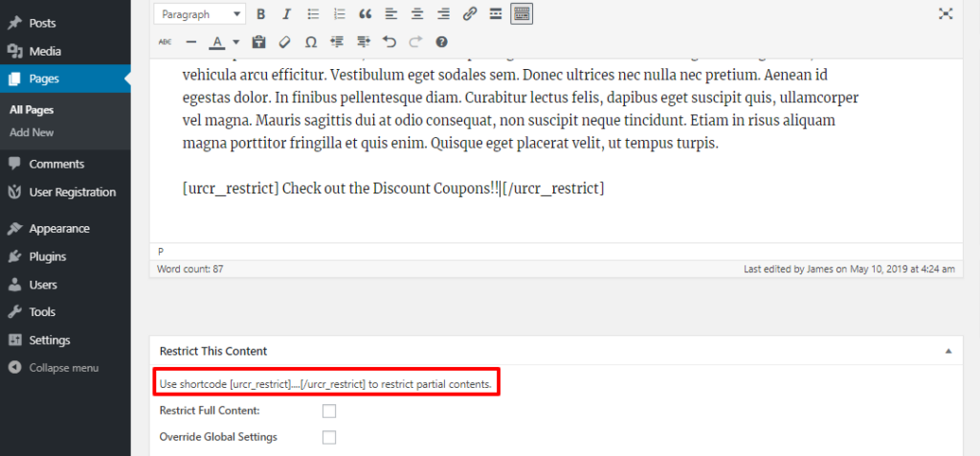Enable distraction-free writing mode
This screenshot has width=980, height=456.
tap(946, 13)
